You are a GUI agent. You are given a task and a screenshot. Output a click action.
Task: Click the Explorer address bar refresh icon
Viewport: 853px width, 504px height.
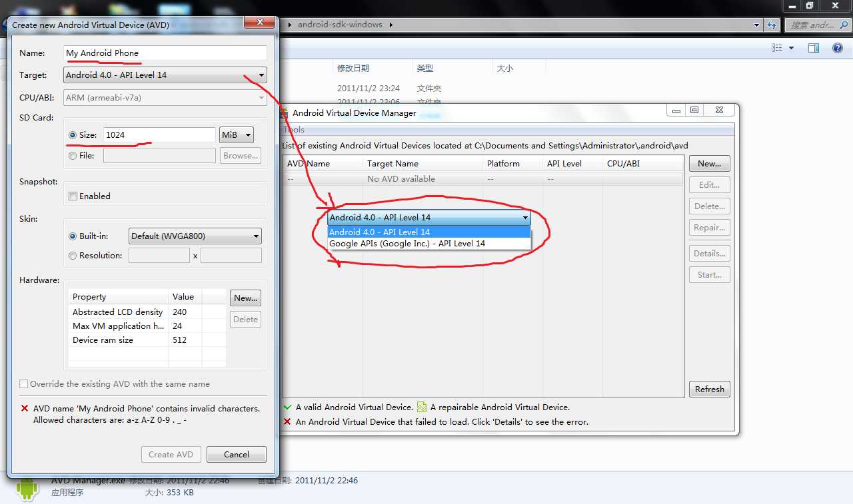pos(772,25)
